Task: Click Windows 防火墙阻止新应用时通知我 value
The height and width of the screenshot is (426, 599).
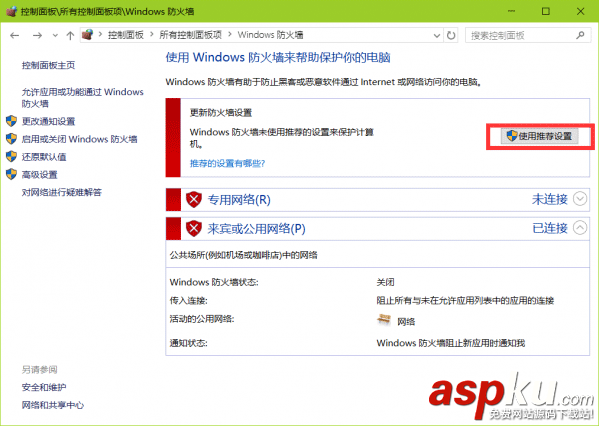Action: (x=451, y=343)
